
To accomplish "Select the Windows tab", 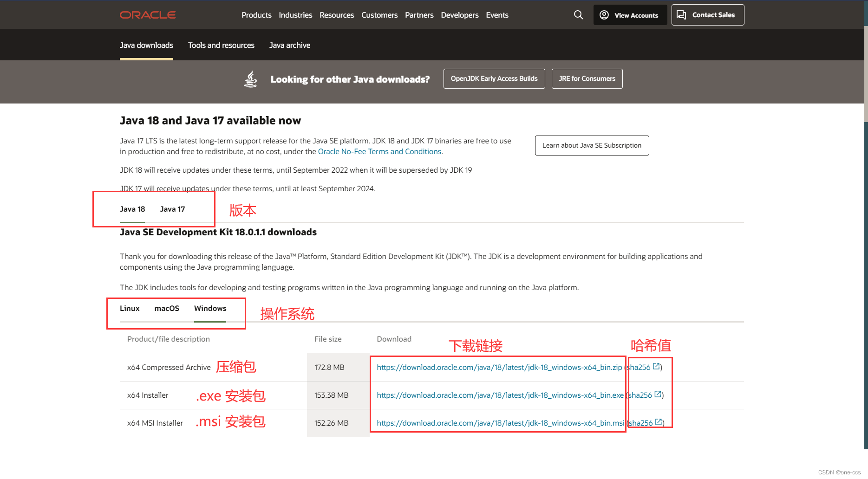I will coord(210,308).
